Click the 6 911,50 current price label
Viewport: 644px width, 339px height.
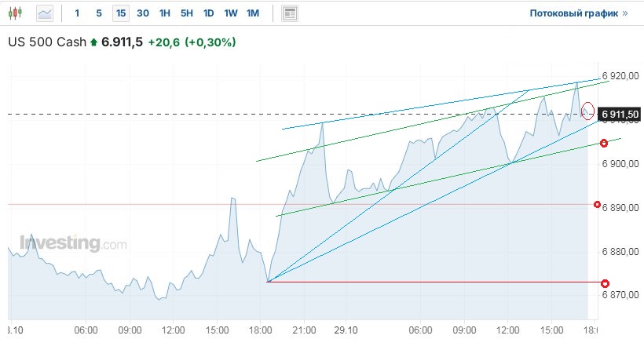click(x=620, y=115)
